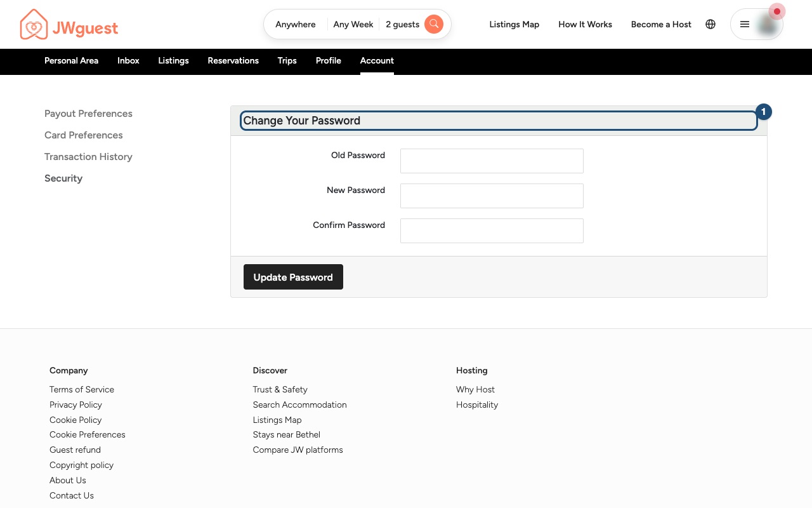Open Cookie Preferences footer link
Image resolution: width=812 pixels, height=508 pixels.
pos(88,434)
